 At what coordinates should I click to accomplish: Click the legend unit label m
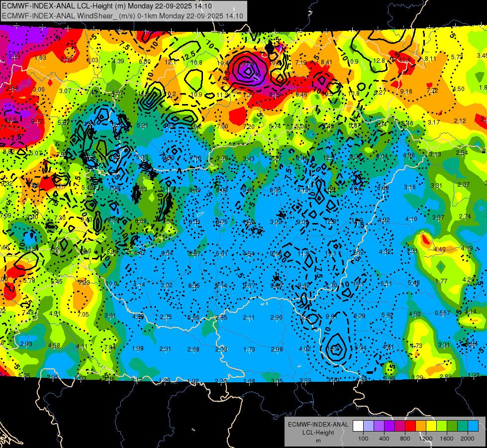318,441
